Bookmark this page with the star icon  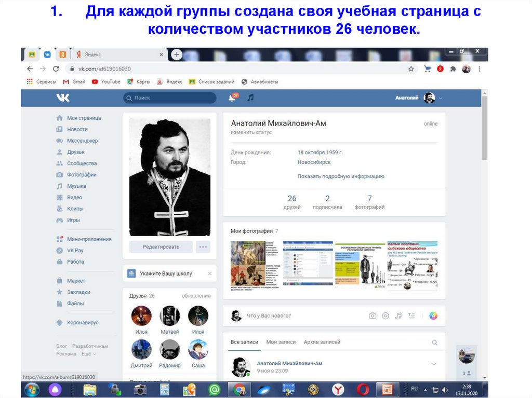[411, 68]
